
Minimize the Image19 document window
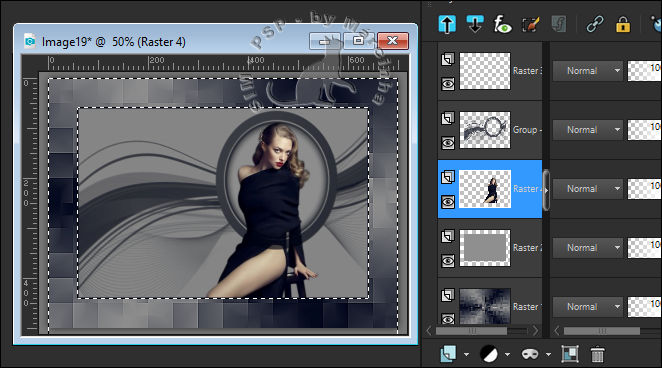(325, 41)
